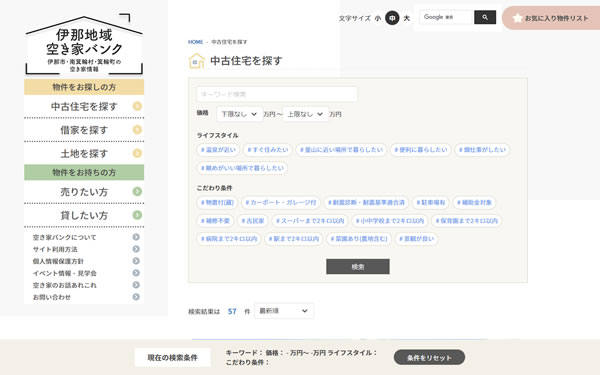Open 土地を探す in sidebar menu
Viewport: 600px width, 375px height.
coord(84,153)
